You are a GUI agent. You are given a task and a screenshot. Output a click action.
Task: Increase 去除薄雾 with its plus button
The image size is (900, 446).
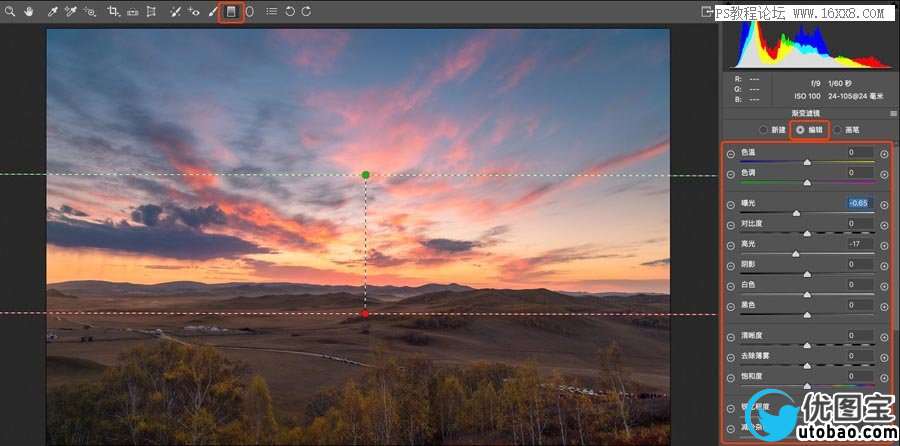[884, 358]
